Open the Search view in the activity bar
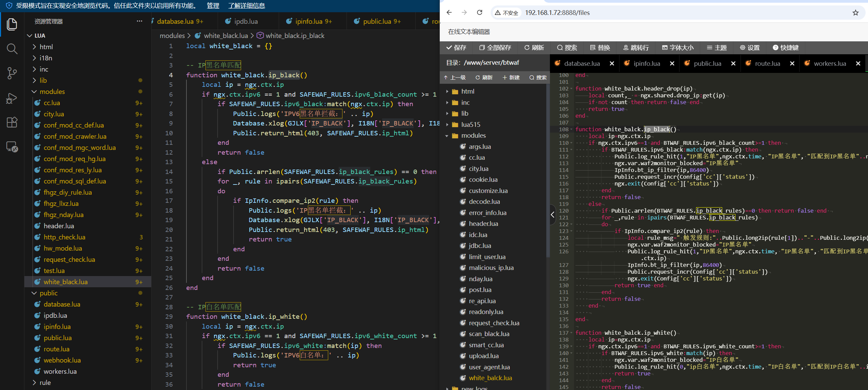868x390 pixels. tap(12, 49)
